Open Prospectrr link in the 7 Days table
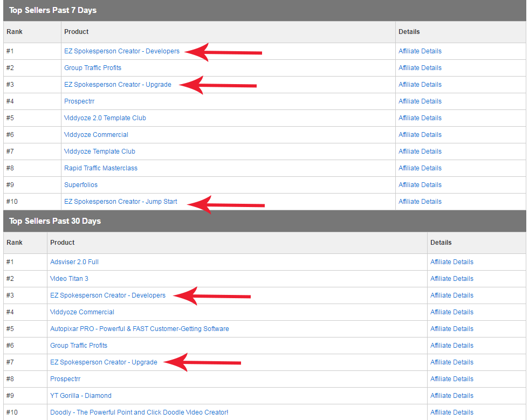This screenshot has height=420, width=529. tap(79, 101)
